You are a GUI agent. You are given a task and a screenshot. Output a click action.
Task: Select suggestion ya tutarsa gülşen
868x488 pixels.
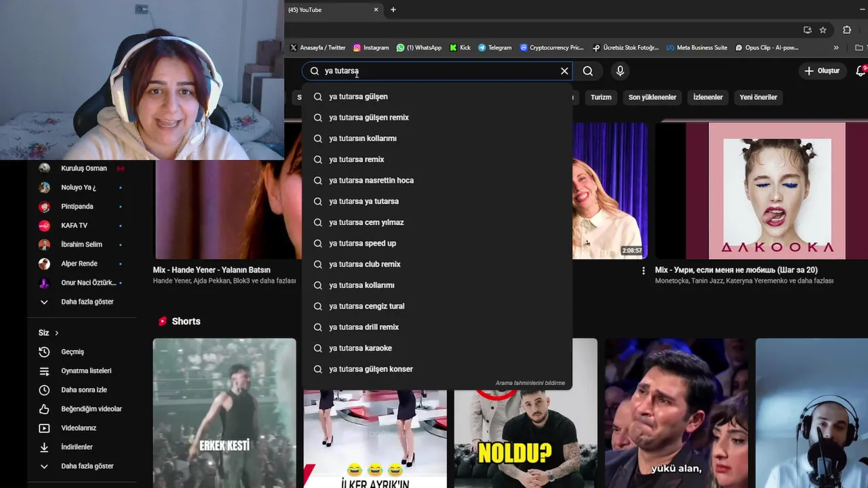click(x=437, y=96)
